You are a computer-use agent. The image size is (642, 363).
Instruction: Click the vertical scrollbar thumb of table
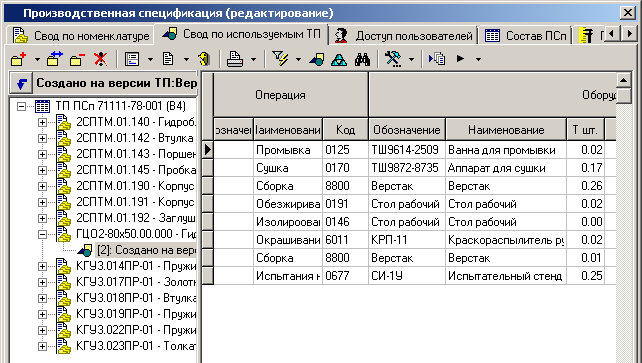click(624, 96)
